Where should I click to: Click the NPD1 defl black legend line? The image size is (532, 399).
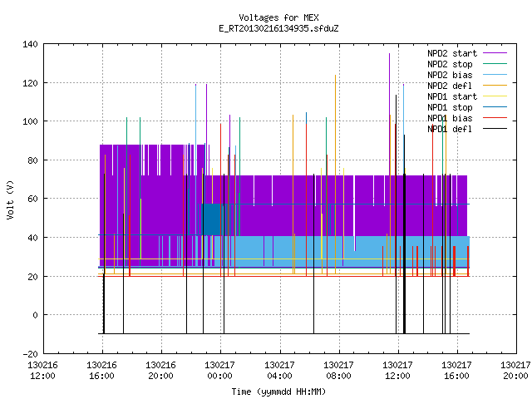495,129
